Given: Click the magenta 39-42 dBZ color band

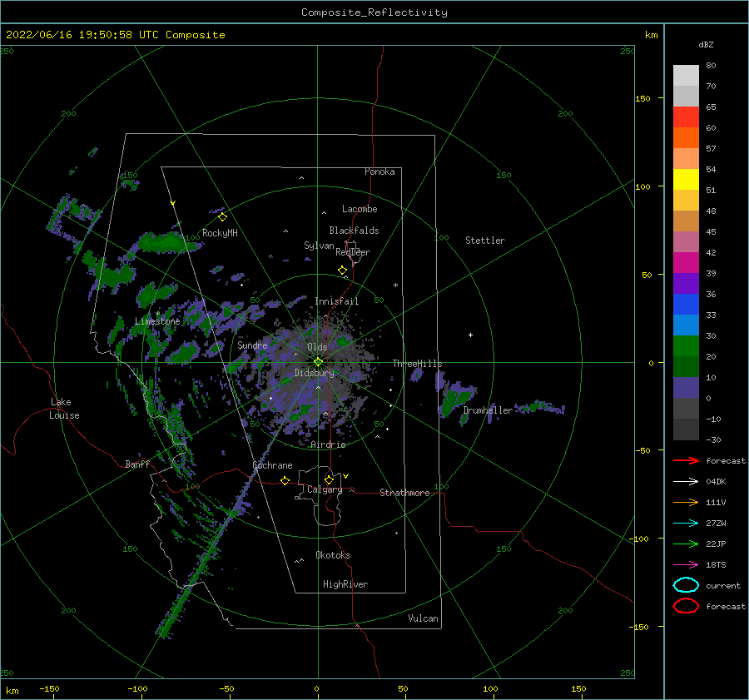Looking at the screenshot, I should click(686, 263).
